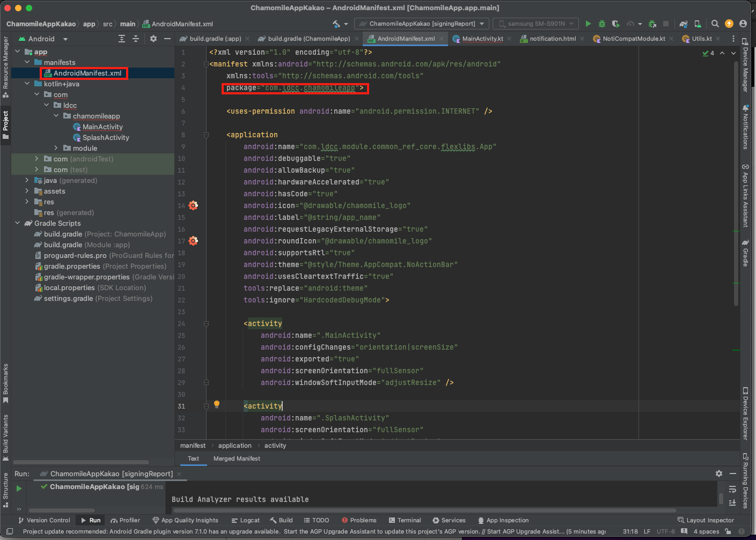Screen dimensions: 756x540
Task: Open Search Everywhere magnifier icon
Action: coord(715,24)
